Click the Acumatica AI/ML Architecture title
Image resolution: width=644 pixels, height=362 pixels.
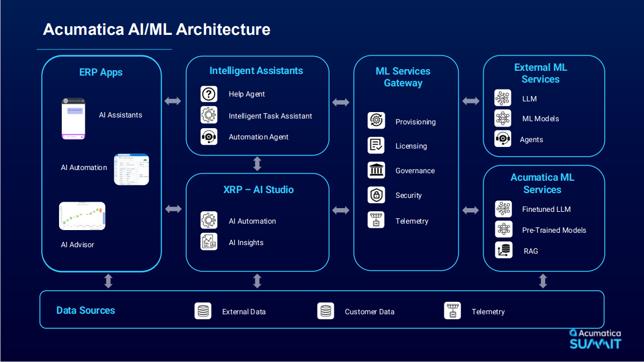click(x=156, y=29)
